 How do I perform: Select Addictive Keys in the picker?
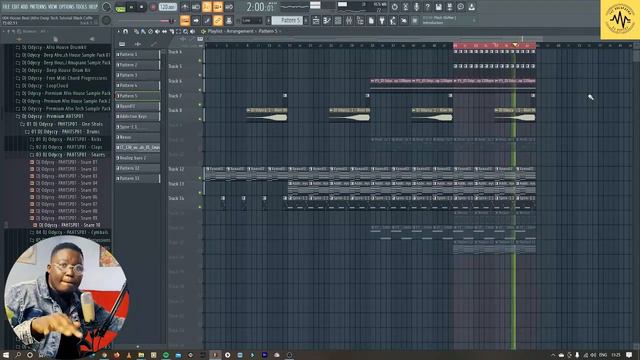138,116
